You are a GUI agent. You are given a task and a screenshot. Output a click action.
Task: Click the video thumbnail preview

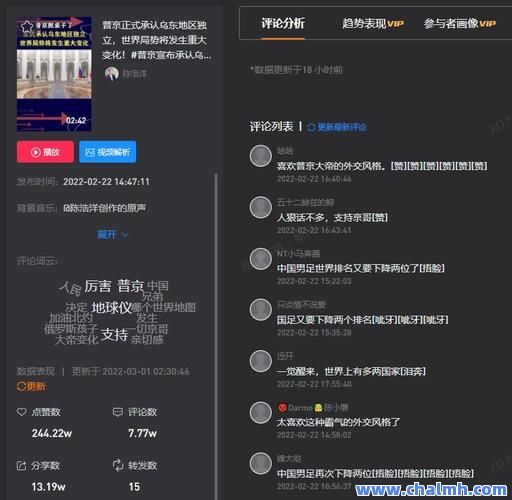54,74
